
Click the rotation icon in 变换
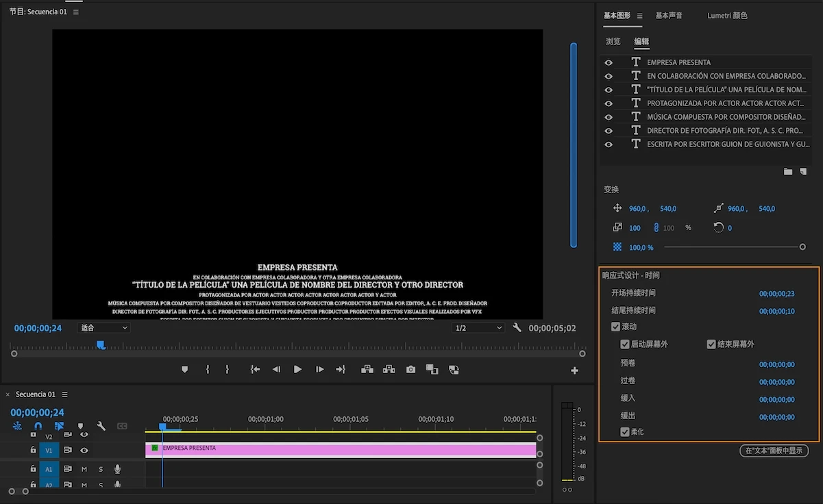718,227
